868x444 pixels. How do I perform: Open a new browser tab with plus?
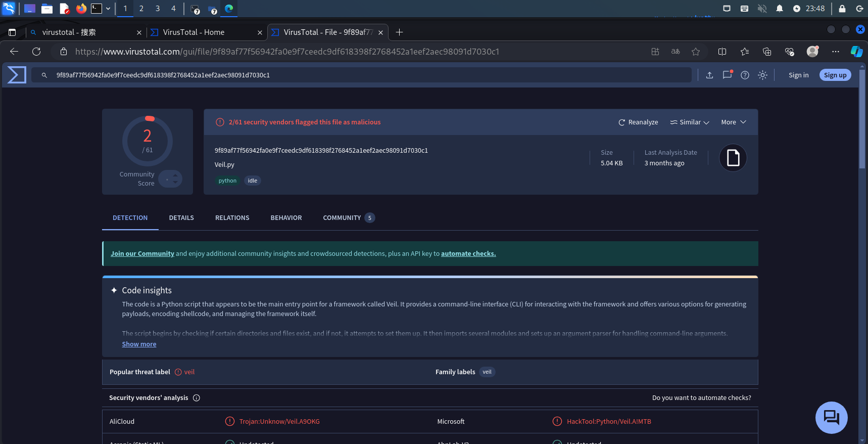[399, 32]
